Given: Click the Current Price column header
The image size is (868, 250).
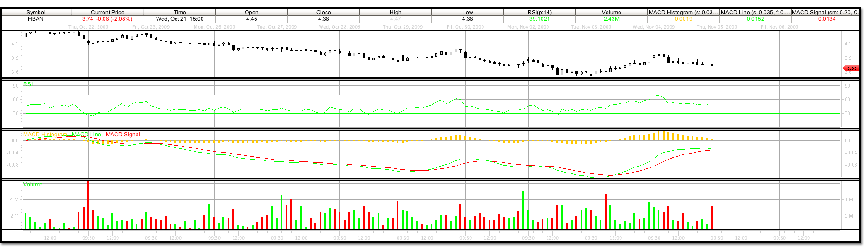Looking at the screenshot, I should tap(107, 13).
